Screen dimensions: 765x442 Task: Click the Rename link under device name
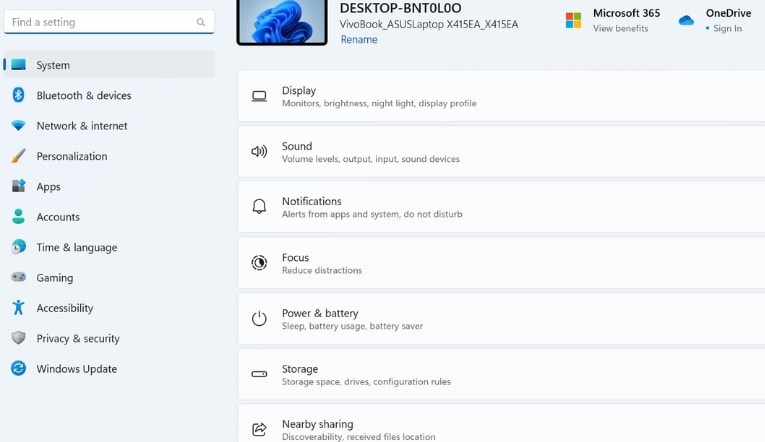[x=359, y=40]
